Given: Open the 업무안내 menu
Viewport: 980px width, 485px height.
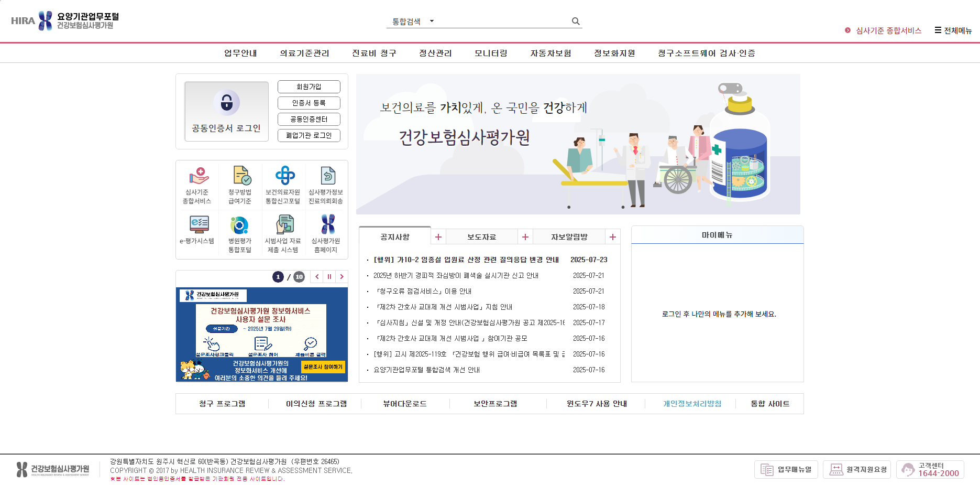Looking at the screenshot, I should pyautogui.click(x=240, y=53).
